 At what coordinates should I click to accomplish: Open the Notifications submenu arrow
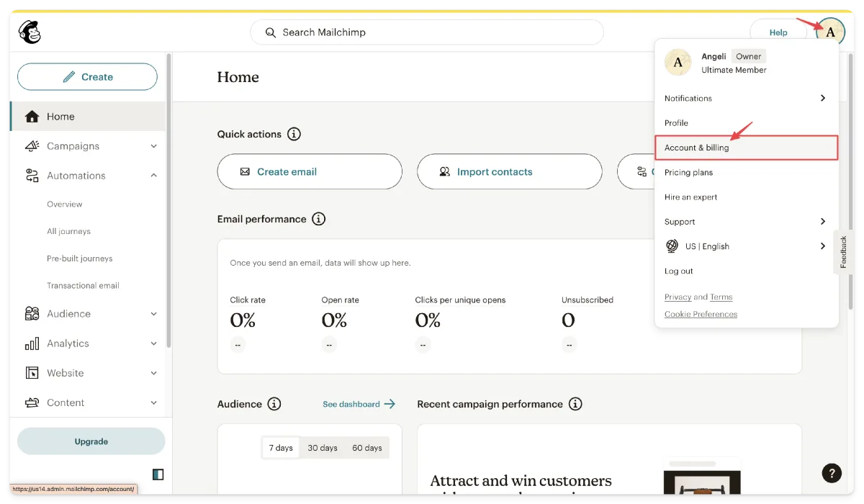[822, 98]
